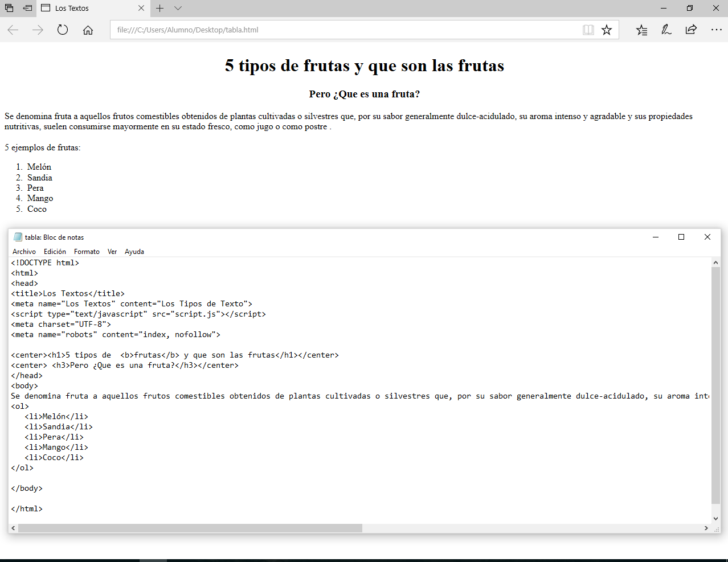The height and width of the screenshot is (562, 728).
Task: Open Notepad Formato menu
Action: [x=87, y=252]
